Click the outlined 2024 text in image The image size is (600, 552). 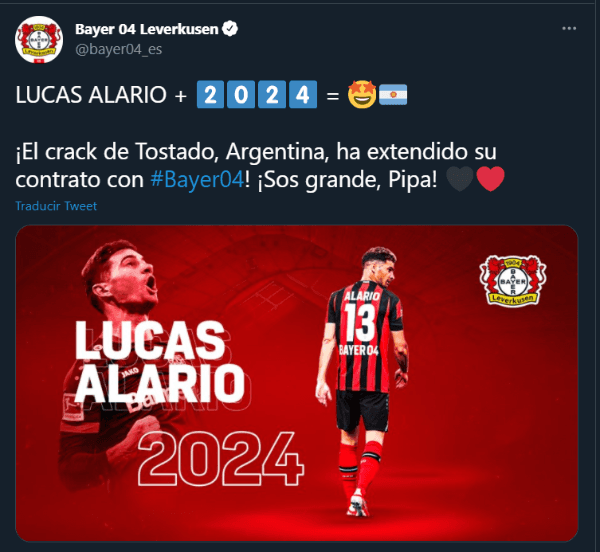tap(221, 459)
